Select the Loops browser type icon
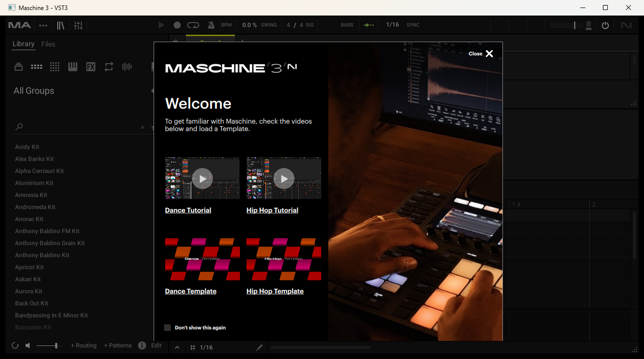Screen dimensions: 644x359 click(109, 67)
